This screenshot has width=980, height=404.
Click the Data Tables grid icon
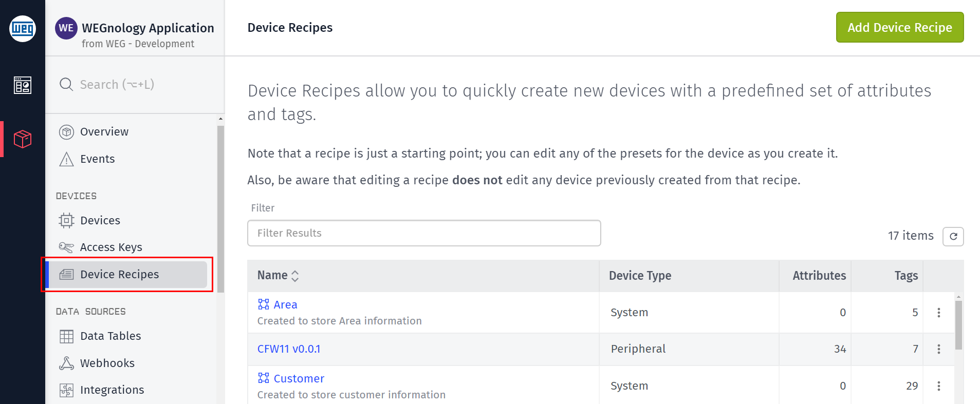(x=66, y=336)
